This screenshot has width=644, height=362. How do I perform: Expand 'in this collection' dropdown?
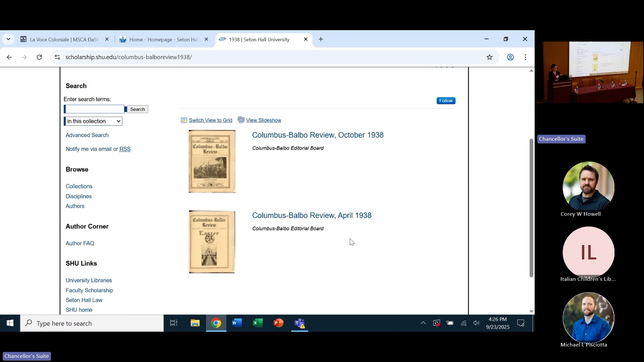93,121
